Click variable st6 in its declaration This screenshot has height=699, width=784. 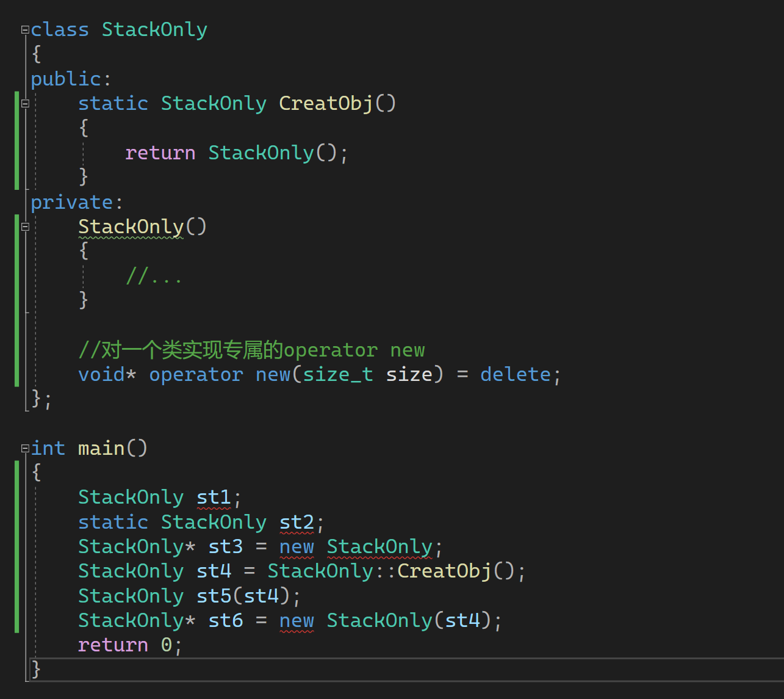(x=225, y=620)
